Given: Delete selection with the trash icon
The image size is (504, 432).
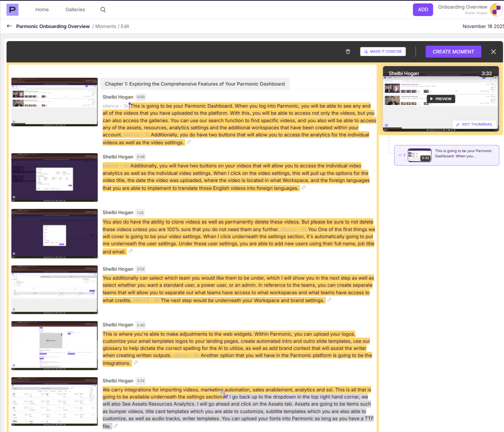Looking at the screenshot, I should (348, 52).
